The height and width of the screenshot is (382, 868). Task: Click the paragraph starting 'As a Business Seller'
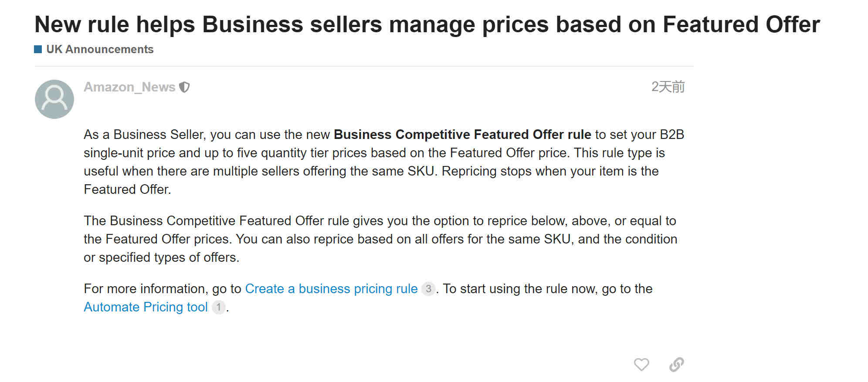(384, 162)
